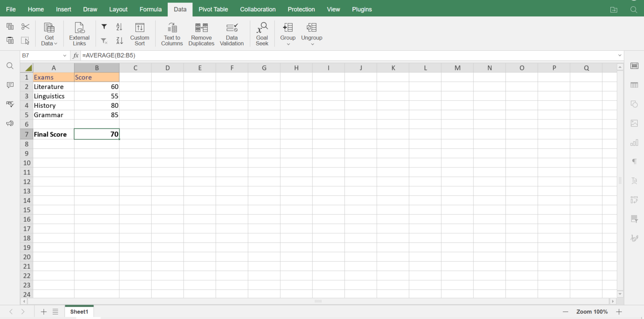Viewport: 644px width, 319px height.
Task: Open the Search icon in left sidebar
Action: (10, 66)
